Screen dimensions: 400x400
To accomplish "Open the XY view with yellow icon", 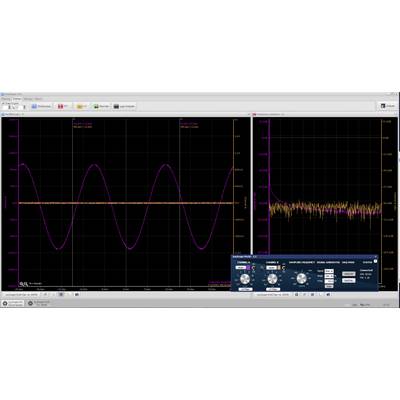I will point(82,106).
